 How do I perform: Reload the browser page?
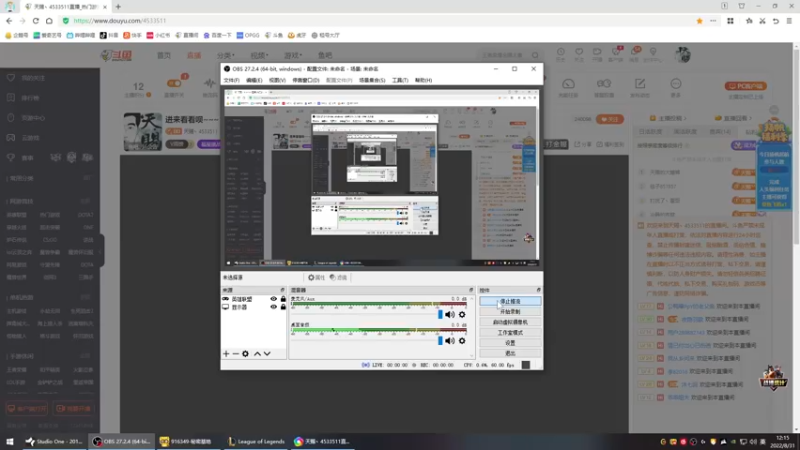coord(36,21)
